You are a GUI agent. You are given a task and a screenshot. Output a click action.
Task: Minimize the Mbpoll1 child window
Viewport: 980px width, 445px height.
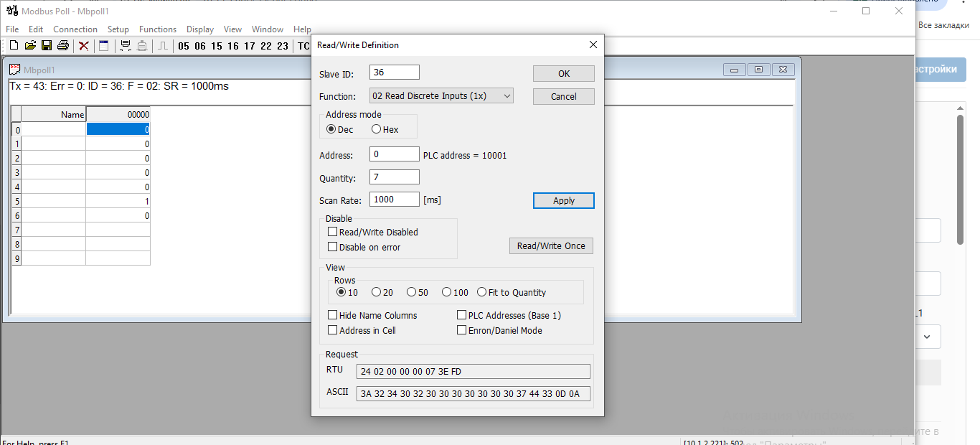(735, 70)
